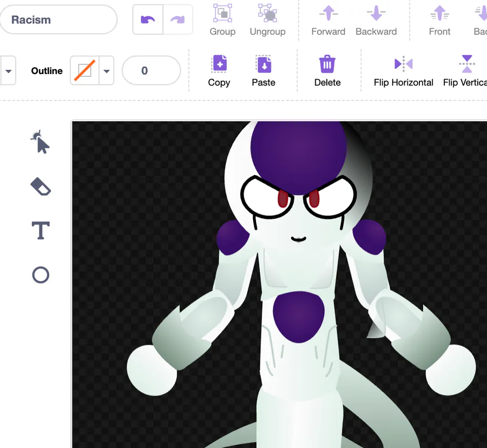Open the Outline color swatch
This screenshot has height=448, width=487.
click(84, 70)
